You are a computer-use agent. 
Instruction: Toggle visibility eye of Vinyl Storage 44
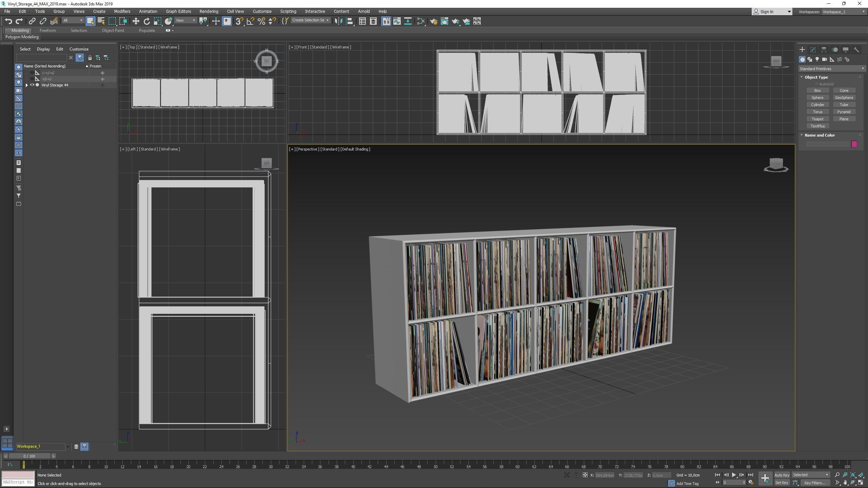tap(32, 85)
